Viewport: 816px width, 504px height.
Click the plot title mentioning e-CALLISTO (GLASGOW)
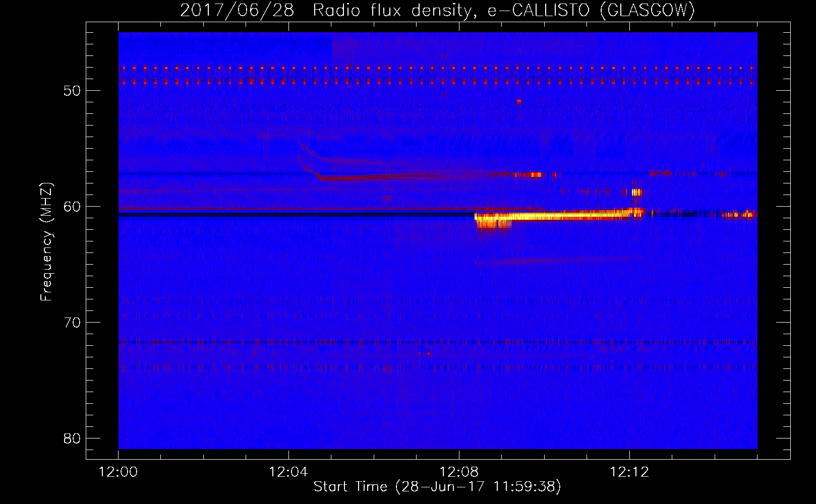tap(437, 10)
